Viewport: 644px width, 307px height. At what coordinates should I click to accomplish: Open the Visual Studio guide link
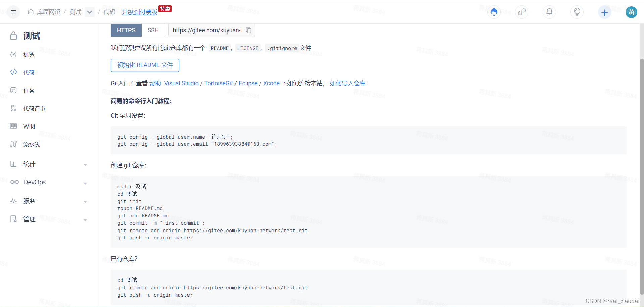click(181, 83)
